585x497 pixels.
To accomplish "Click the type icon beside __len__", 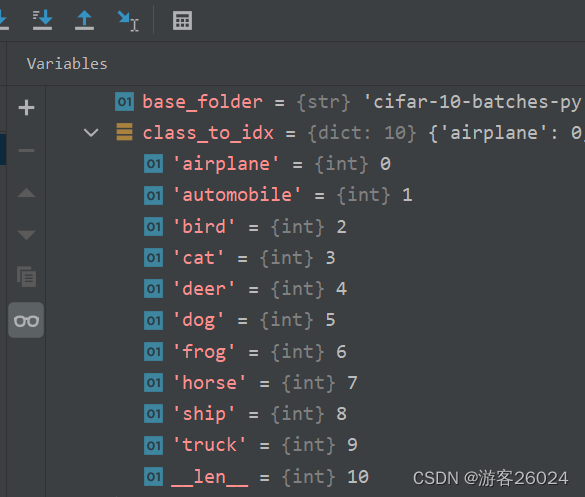I will pos(153,476).
